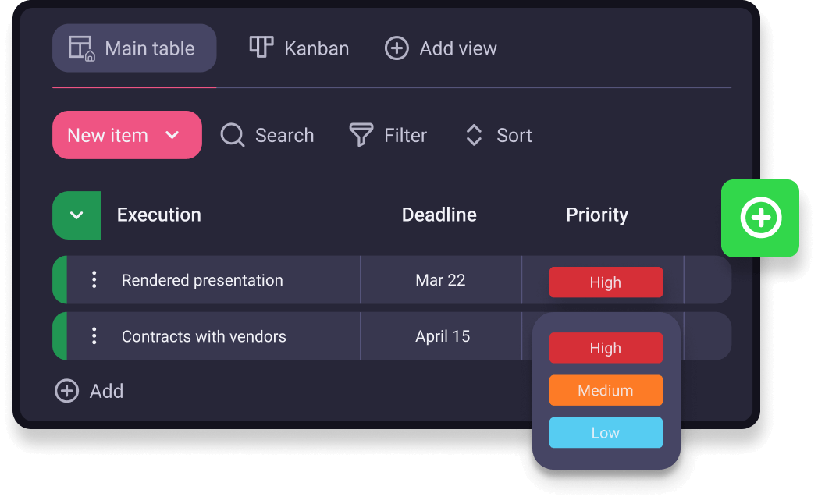818x504 pixels.
Task: Click the Kanban board icon
Action: coord(261,47)
